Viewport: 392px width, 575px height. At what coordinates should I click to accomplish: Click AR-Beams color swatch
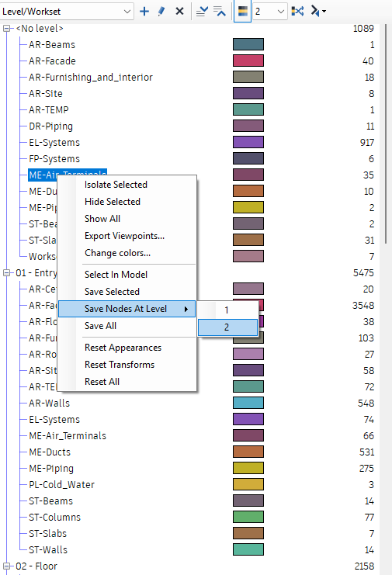248,44
